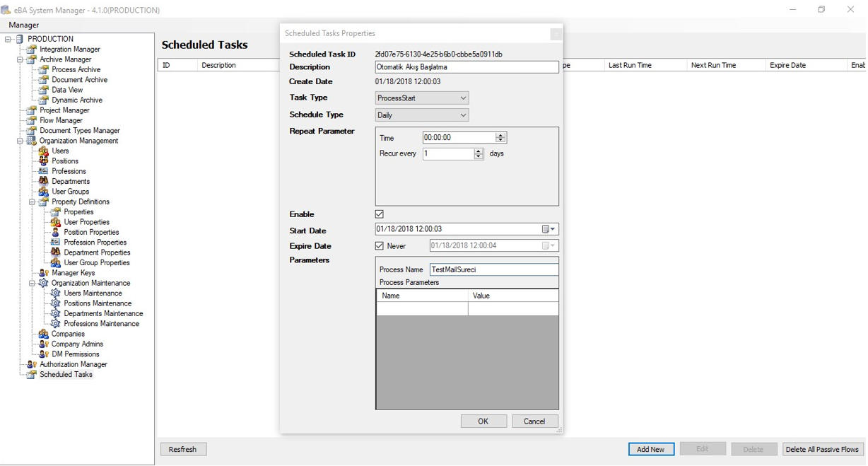Viewport: 868px width, 466px height.
Task: Uncheck the Never expire checkbox
Action: coord(380,246)
